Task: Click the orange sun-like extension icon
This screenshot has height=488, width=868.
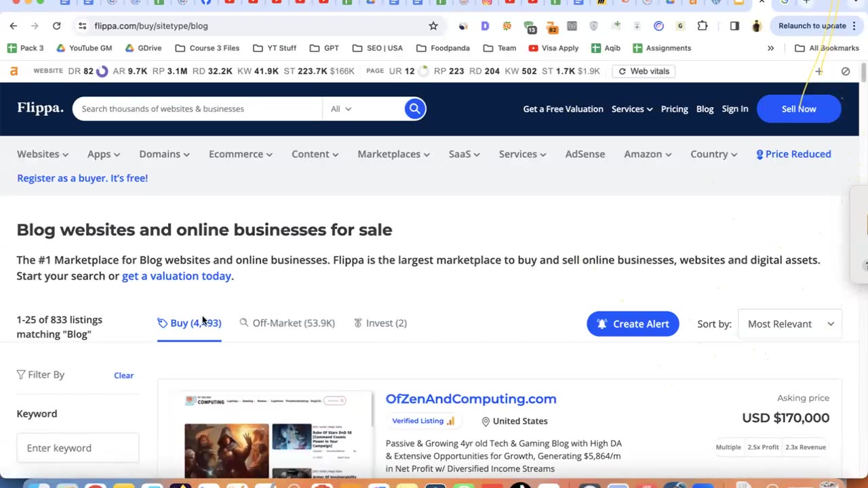Action: pyautogui.click(x=507, y=26)
